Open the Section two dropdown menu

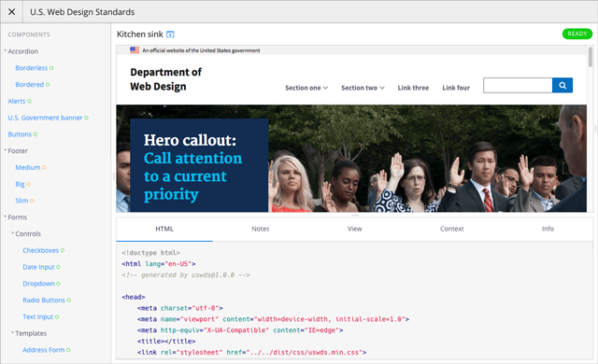pos(363,88)
